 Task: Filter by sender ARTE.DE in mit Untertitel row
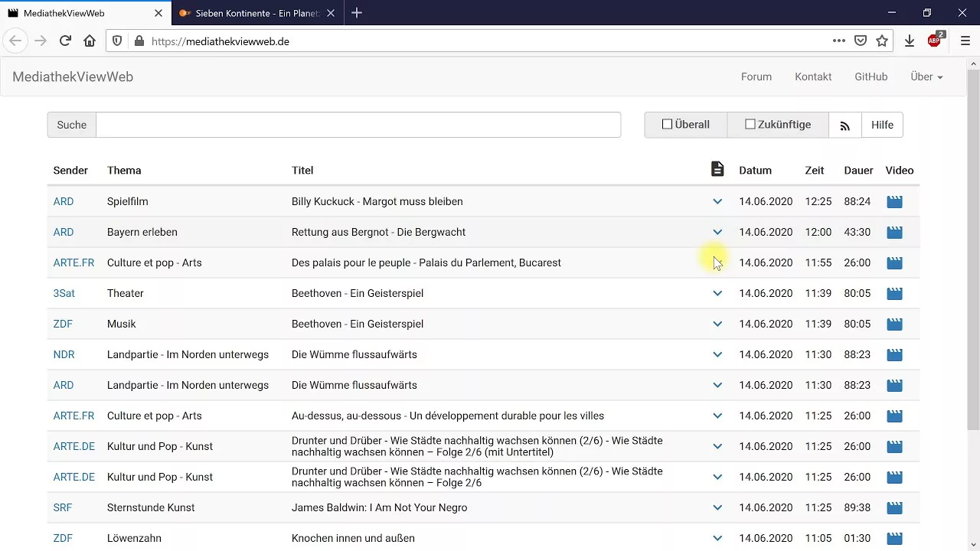point(74,447)
